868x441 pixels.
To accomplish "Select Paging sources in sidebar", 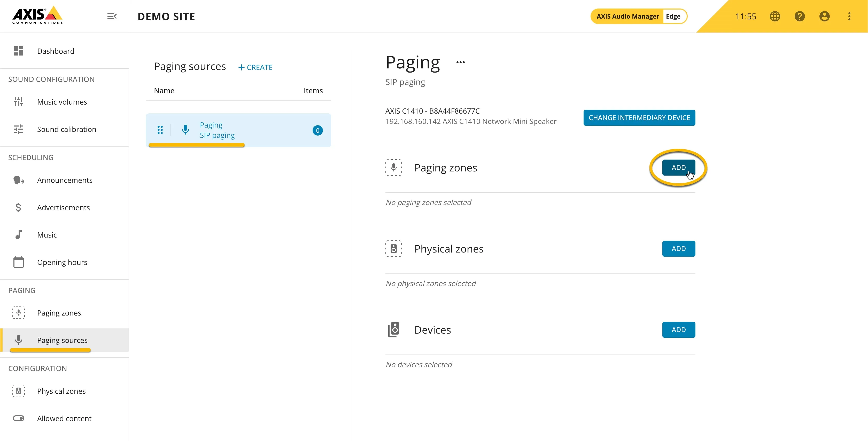I will pyautogui.click(x=64, y=340).
